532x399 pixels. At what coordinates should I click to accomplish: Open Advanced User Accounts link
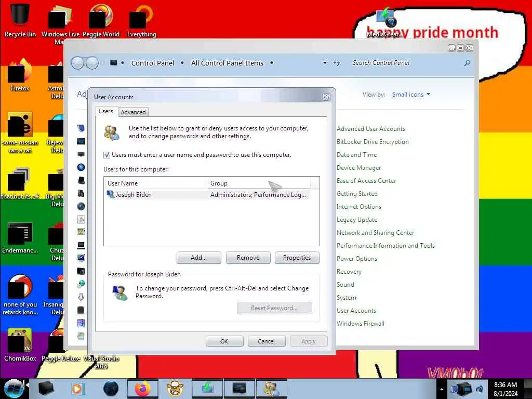point(371,129)
